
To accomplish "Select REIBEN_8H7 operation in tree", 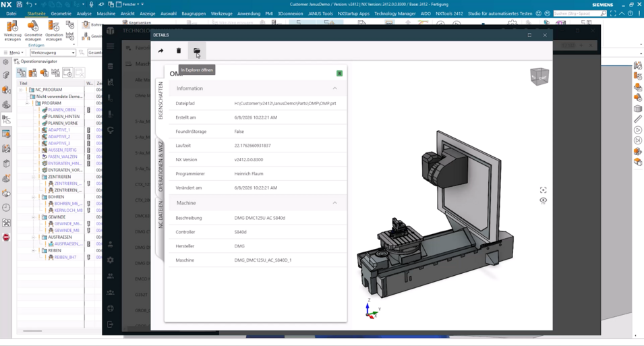I will pyautogui.click(x=65, y=257).
